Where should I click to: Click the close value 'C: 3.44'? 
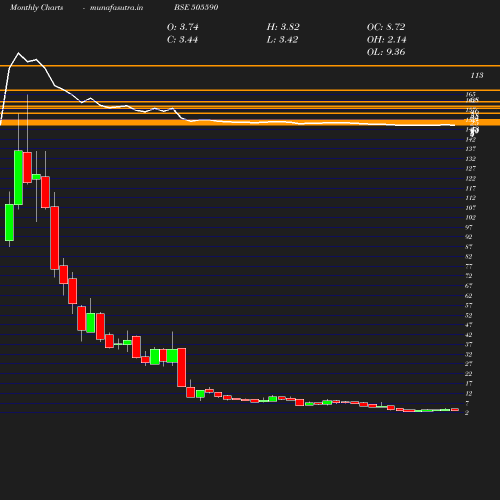click(182, 40)
